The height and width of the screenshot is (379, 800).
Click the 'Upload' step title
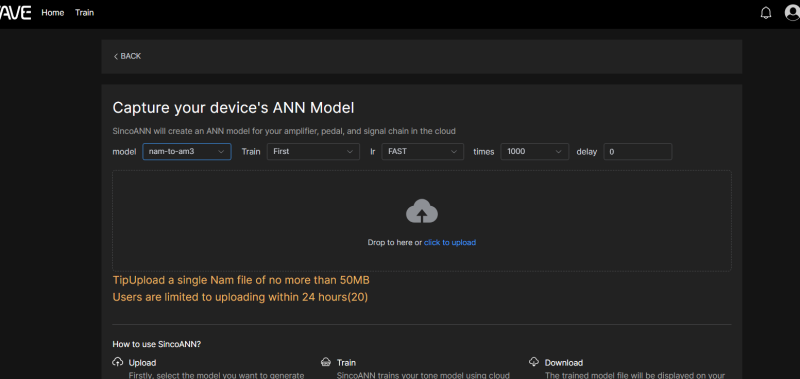click(142, 363)
